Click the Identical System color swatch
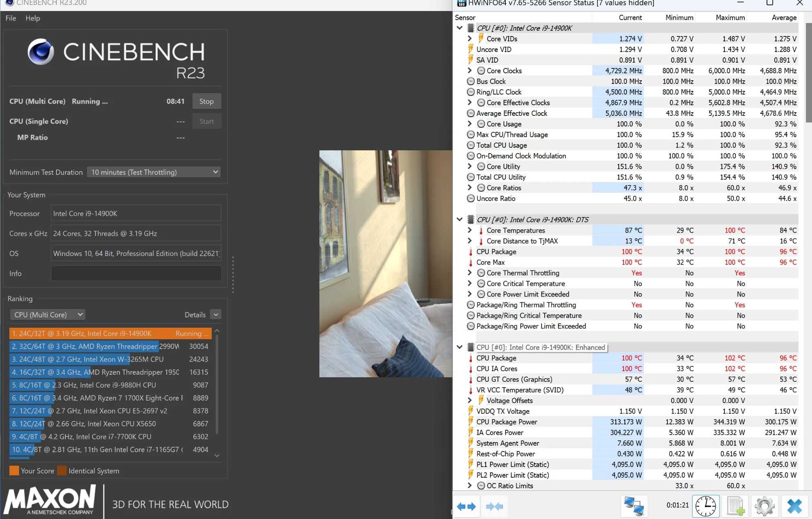This screenshot has width=812, height=519. [62, 471]
